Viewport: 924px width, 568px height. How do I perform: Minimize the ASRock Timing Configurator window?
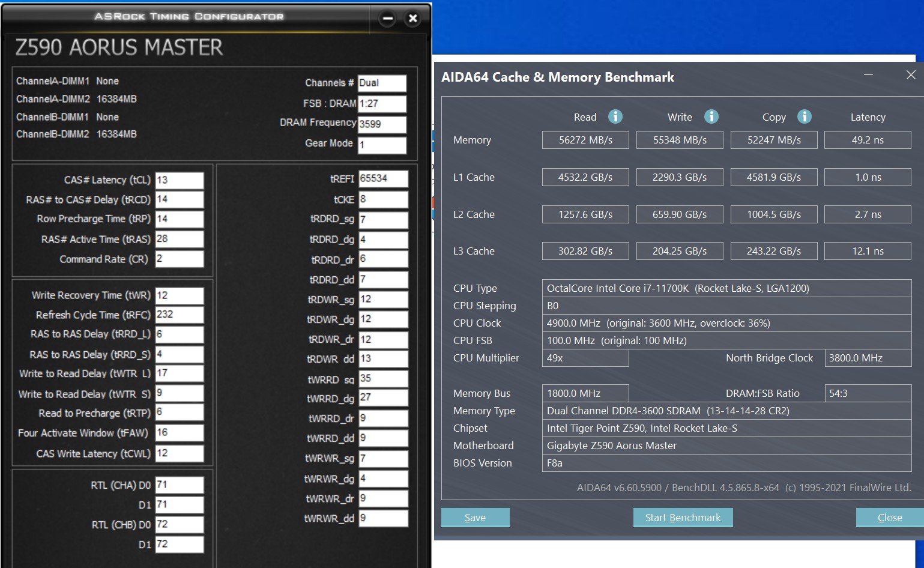coord(388,19)
